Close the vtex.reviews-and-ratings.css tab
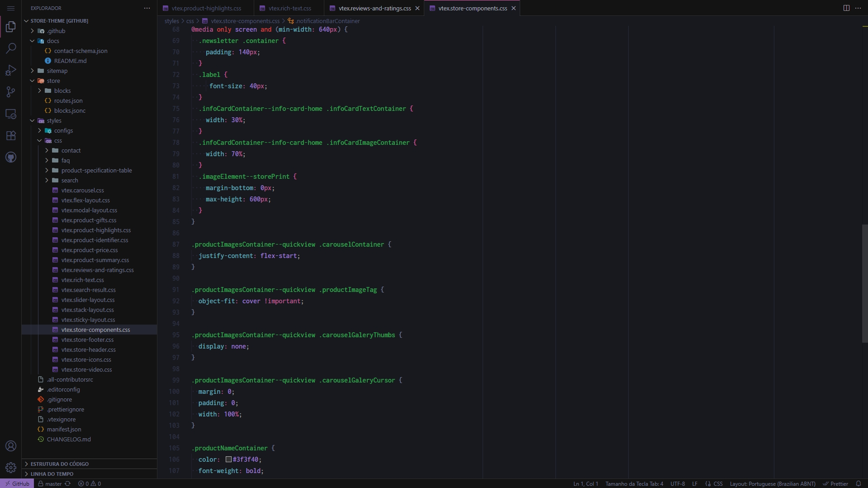Viewport: 868px width, 488px height. point(417,8)
